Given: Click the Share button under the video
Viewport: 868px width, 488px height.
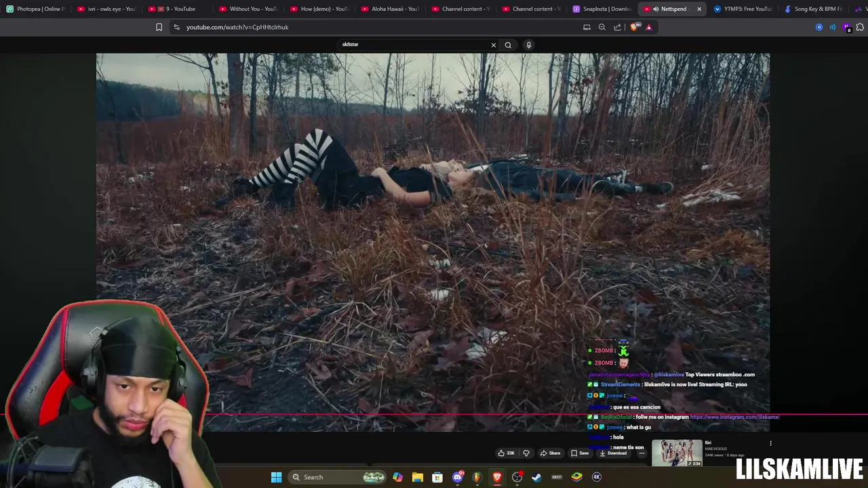Looking at the screenshot, I should pyautogui.click(x=550, y=453).
